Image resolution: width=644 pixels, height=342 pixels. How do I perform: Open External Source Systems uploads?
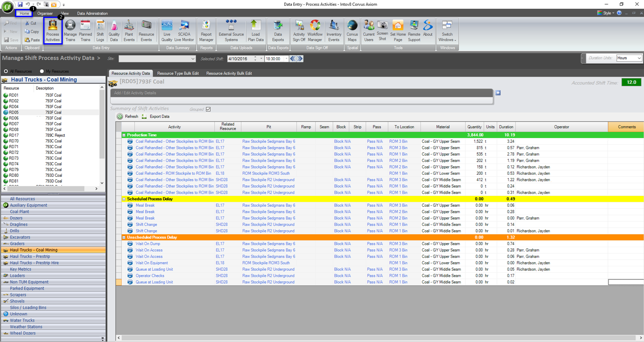tap(231, 31)
